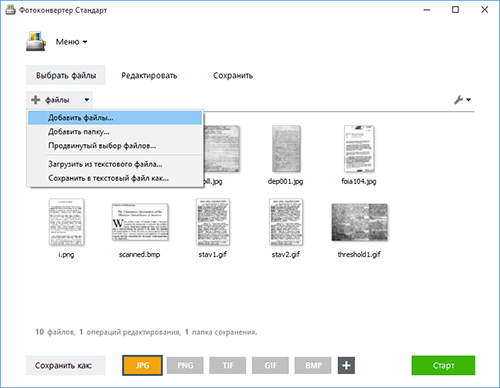Expand the arrow beside wrench icon
The image size is (500, 388).
(469, 100)
